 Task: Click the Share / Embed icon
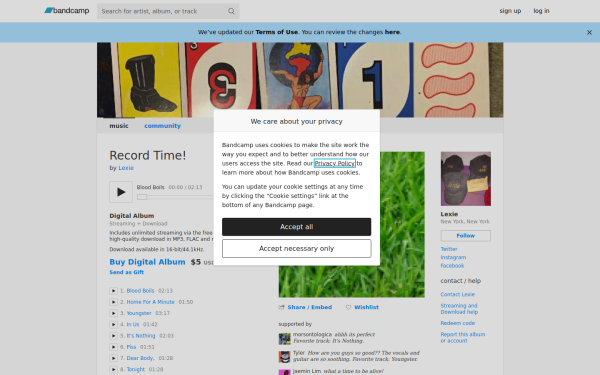pyautogui.click(x=282, y=307)
